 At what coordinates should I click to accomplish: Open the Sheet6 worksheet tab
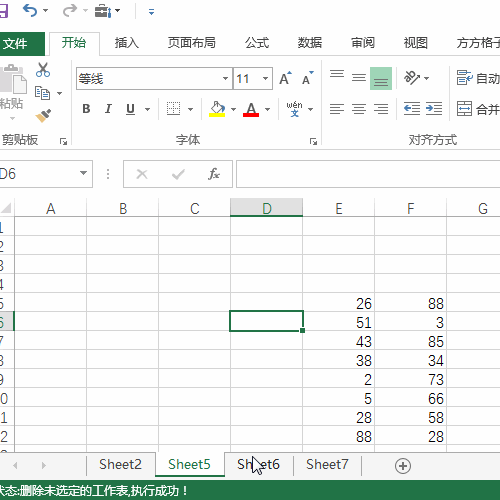tap(259, 464)
